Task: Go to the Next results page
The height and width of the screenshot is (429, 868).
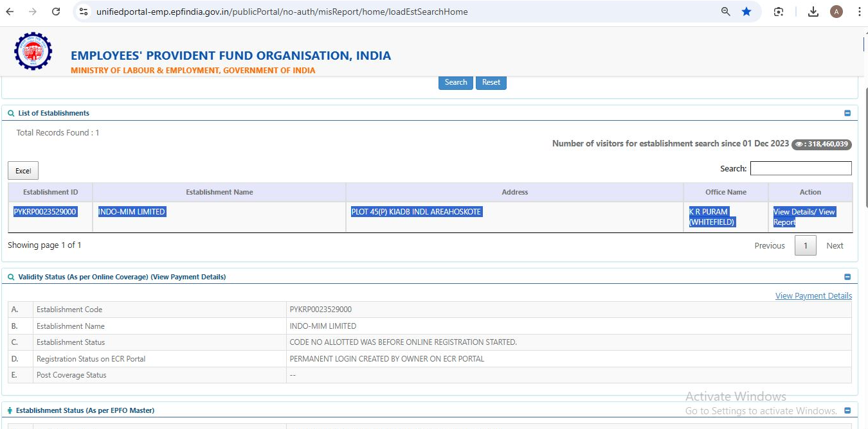Action: pyautogui.click(x=835, y=246)
